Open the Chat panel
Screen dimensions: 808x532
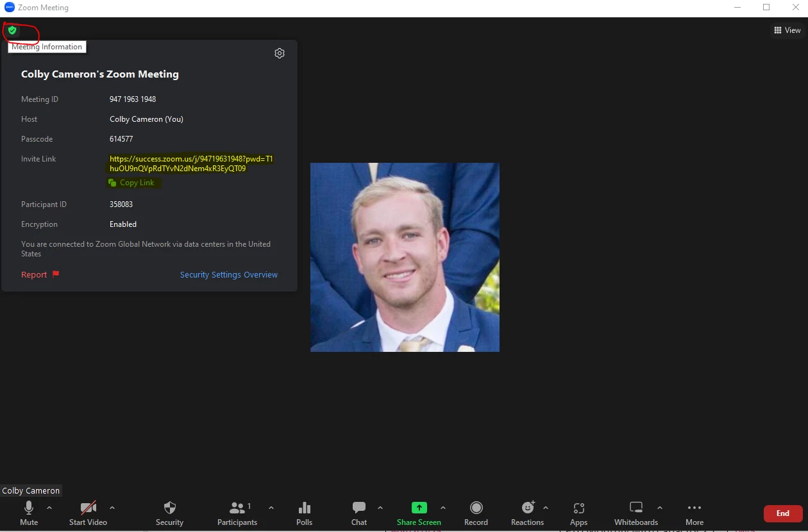pos(359,513)
